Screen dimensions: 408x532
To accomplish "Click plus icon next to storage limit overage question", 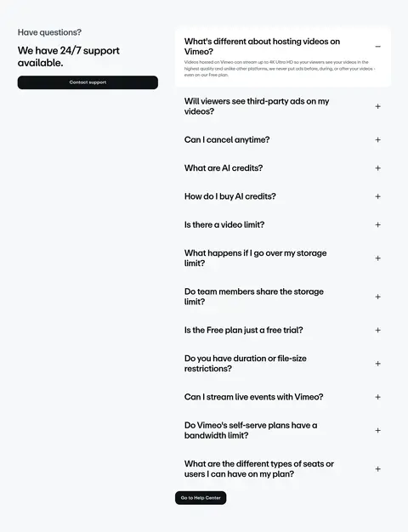I will click(377, 258).
